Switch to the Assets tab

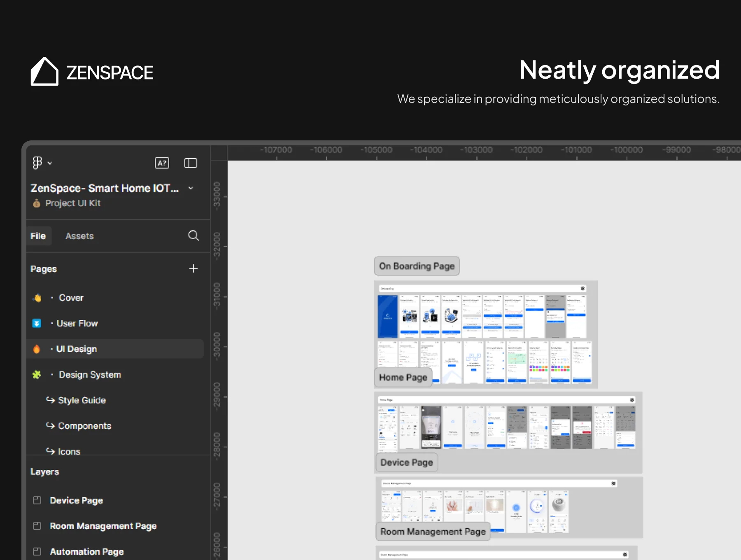(x=79, y=236)
